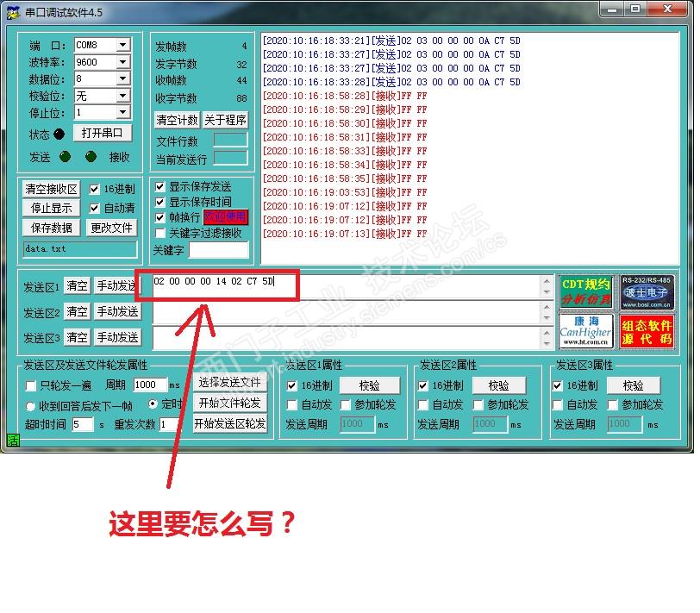The width and height of the screenshot is (700, 613).
Task: Click 手动发送 for 发送区1
Action: click(117, 285)
